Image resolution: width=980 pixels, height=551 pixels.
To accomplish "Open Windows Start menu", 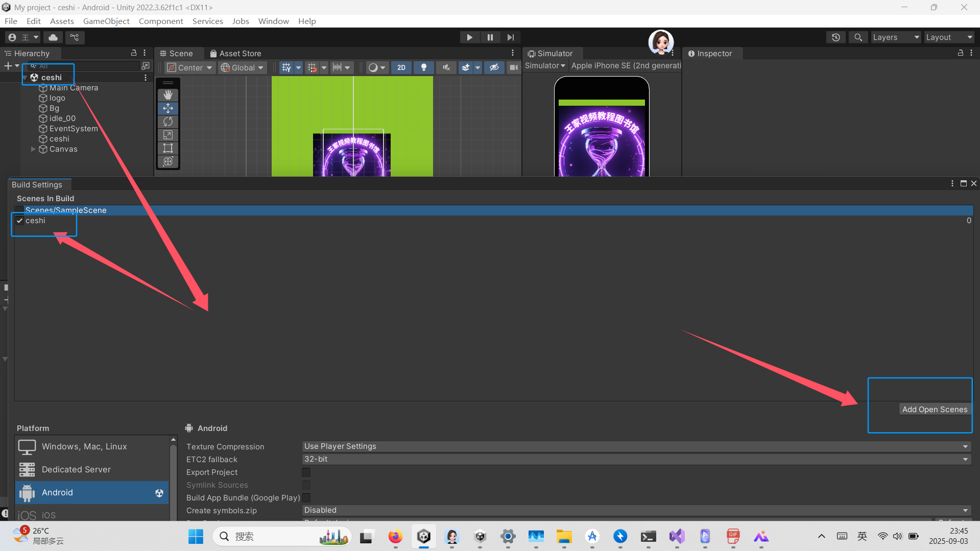I will [196, 537].
